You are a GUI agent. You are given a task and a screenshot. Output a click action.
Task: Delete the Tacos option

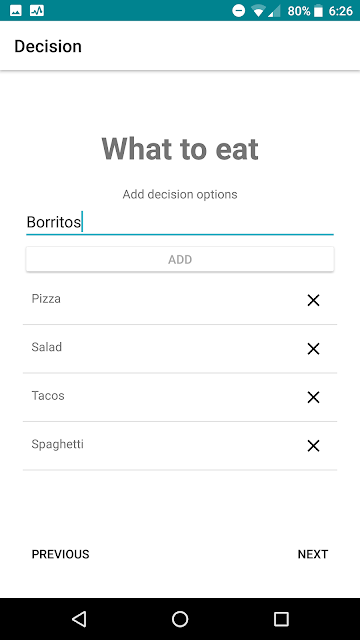pyautogui.click(x=313, y=398)
